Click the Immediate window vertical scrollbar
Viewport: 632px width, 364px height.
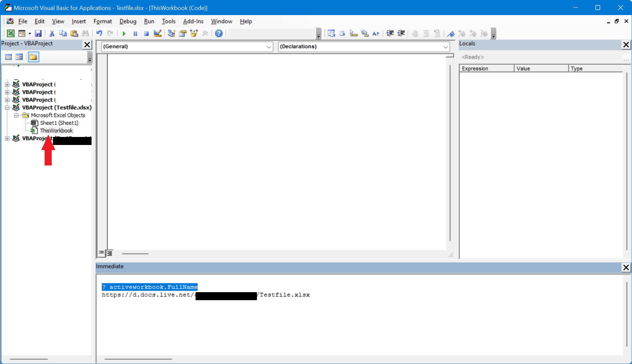626,314
